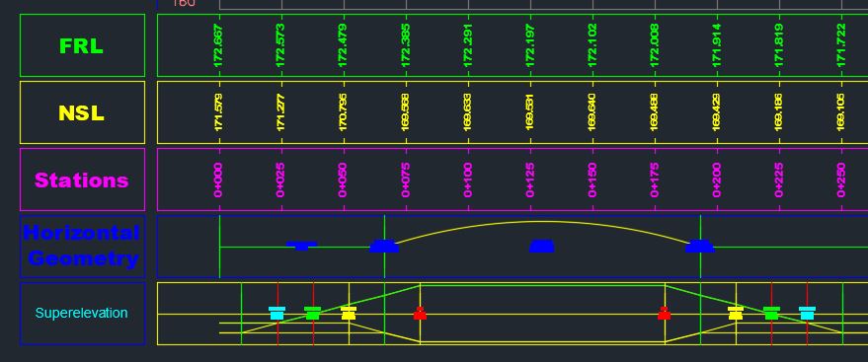The height and width of the screenshot is (362, 868).
Task: Pick FRL value 172.102
Action: pos(592,46)
